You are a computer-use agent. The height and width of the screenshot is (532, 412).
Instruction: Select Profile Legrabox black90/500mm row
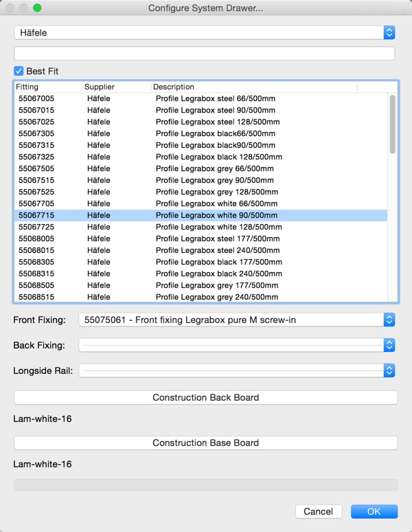coord(201,145)
